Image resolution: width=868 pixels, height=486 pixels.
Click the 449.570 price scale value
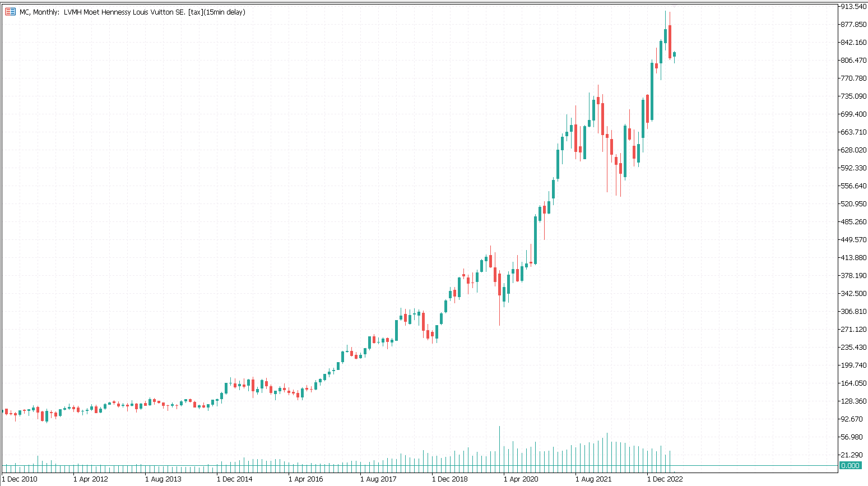854,239
